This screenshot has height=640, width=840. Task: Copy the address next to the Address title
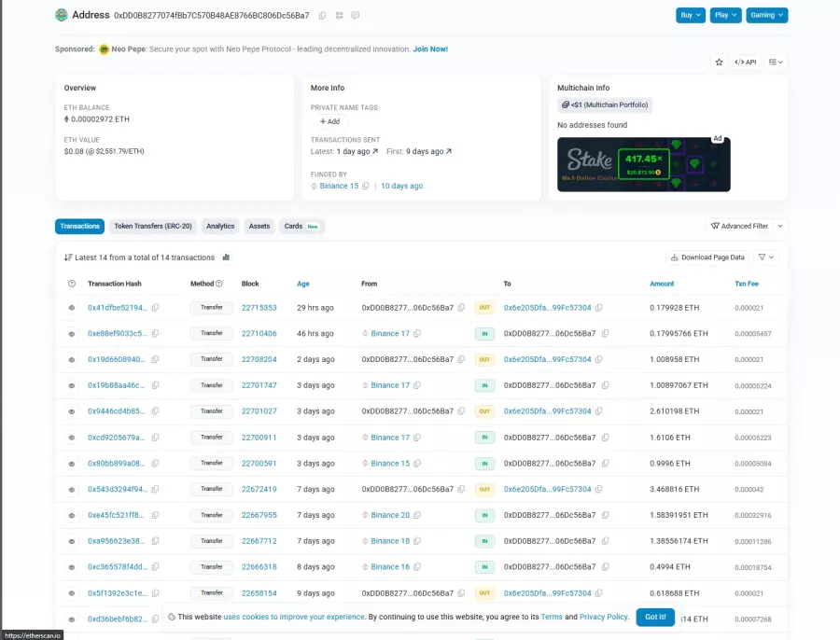point(323,16)
